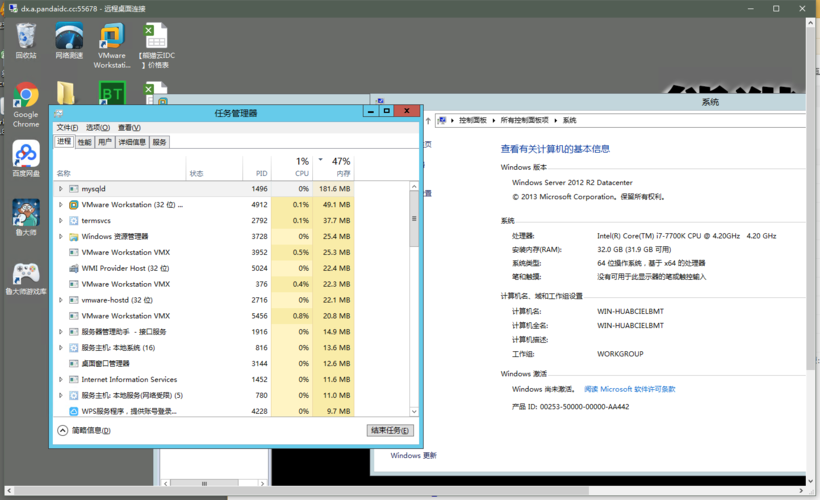Expand 服务主机: 本地系统 (16) group
Viewport: 820px width, 500px height.
(x=61, y=348)
